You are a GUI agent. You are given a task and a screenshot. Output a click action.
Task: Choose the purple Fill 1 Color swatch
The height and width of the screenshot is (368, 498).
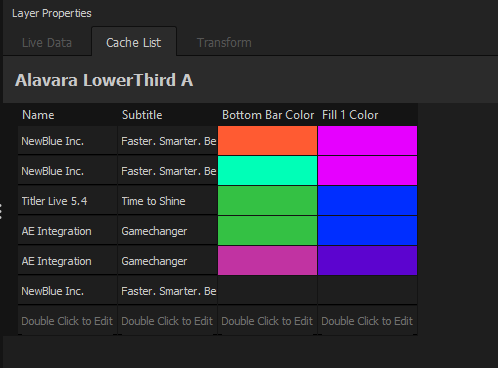coord(368,260)
